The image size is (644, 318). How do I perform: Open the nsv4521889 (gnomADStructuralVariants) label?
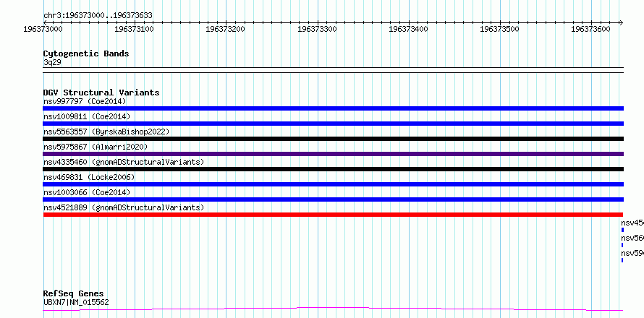tap(124, 207)
